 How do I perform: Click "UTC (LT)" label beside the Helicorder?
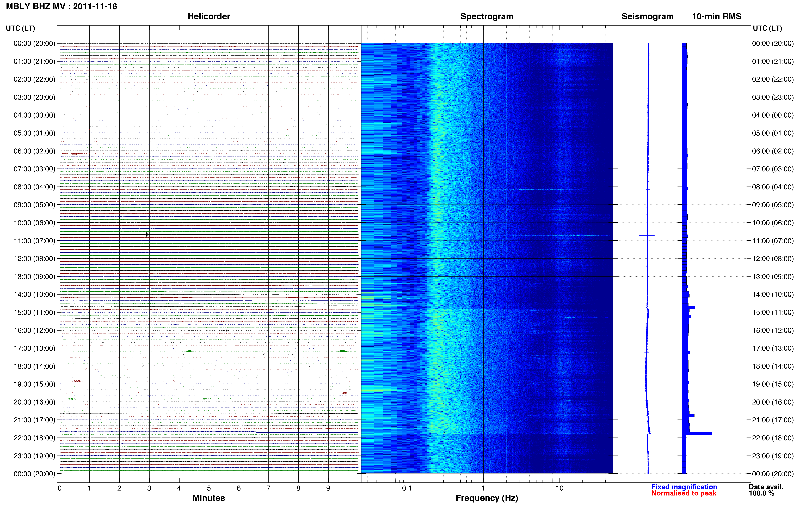pos(21,28)
